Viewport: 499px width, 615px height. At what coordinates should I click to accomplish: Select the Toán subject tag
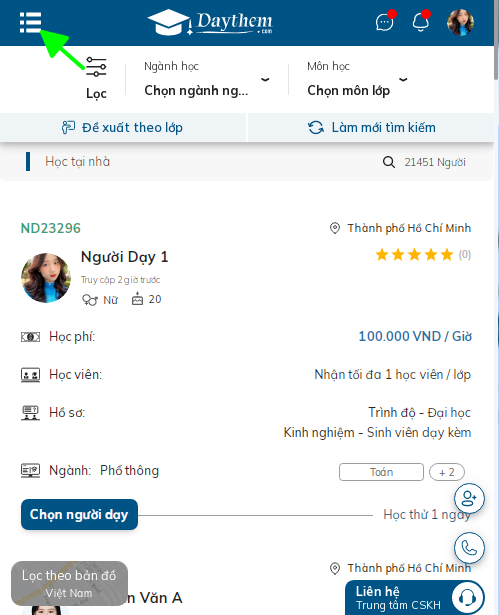click(x=381, y=472)
